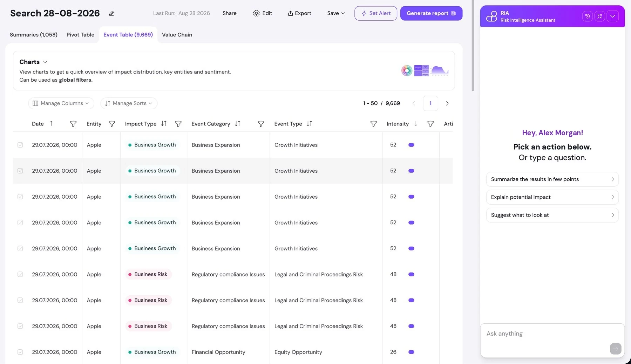Image resolution: width=631 pixels, height=364 pixels.
Task: Click the Entity column filter icon
Action: 112,124
